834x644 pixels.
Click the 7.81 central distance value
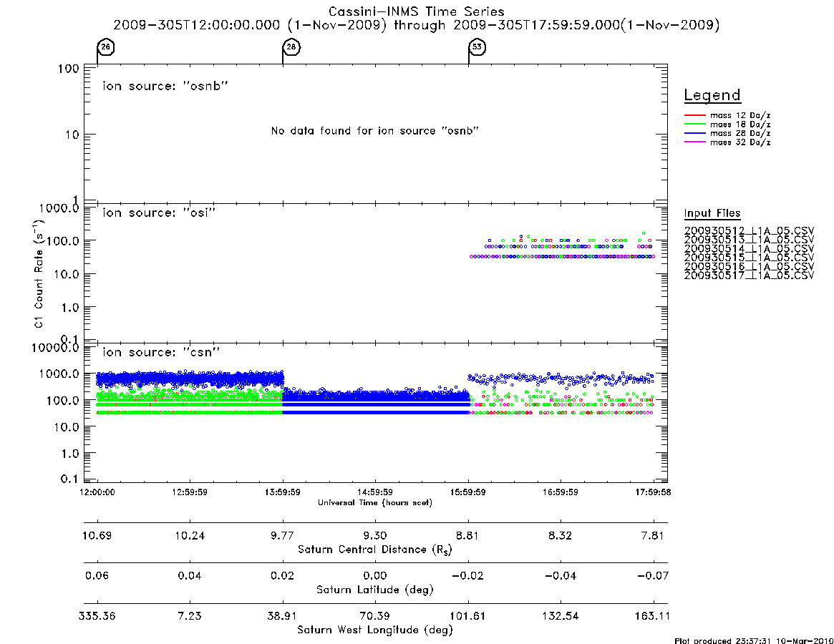coord(653,535)
